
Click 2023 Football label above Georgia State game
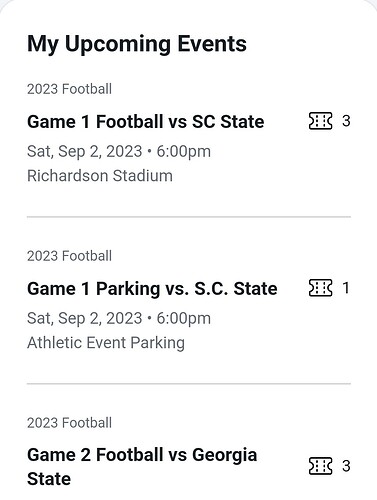click(69, 423)
